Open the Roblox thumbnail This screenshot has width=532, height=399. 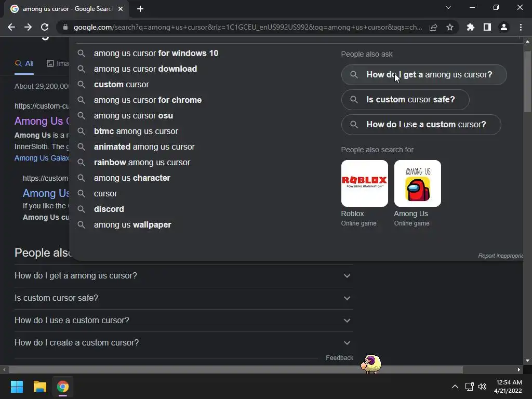tap(364, 183)
